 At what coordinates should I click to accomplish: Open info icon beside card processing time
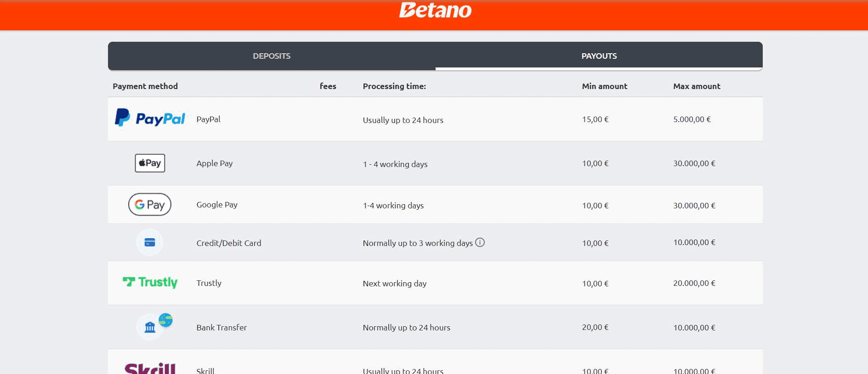(480, 242)
